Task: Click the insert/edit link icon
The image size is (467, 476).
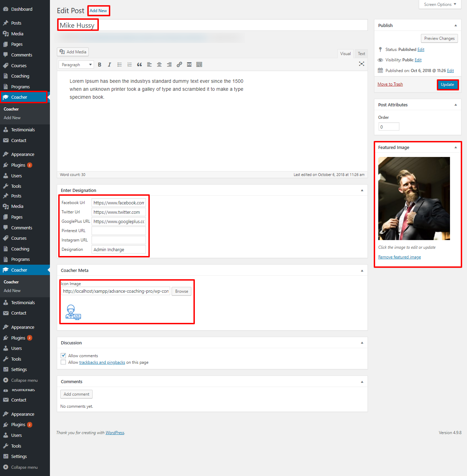Action: (x=179, y=64)
